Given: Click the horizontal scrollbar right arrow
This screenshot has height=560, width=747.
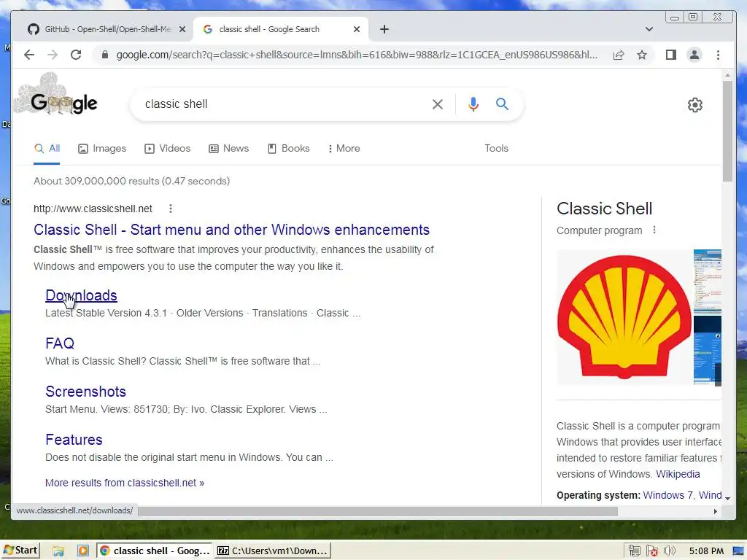Looking at the screenshot, I should click(x=715, y=511).
